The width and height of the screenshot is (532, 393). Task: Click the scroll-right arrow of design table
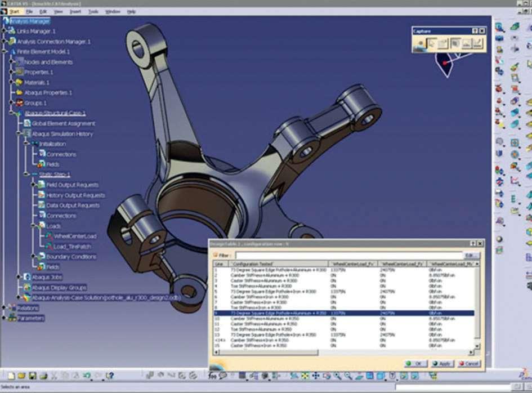[x=471, y=352]
